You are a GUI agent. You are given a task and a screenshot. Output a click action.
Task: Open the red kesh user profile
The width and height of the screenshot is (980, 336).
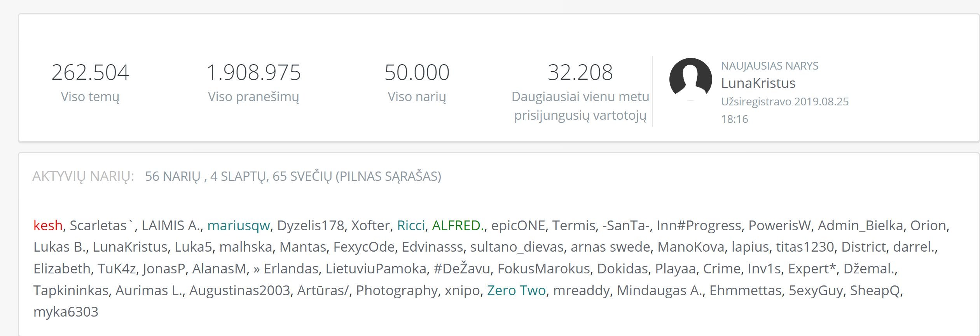48,226
